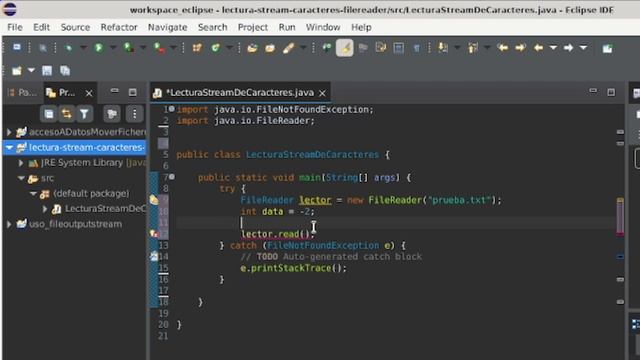Open the Window menu

[x=323, y=27]
